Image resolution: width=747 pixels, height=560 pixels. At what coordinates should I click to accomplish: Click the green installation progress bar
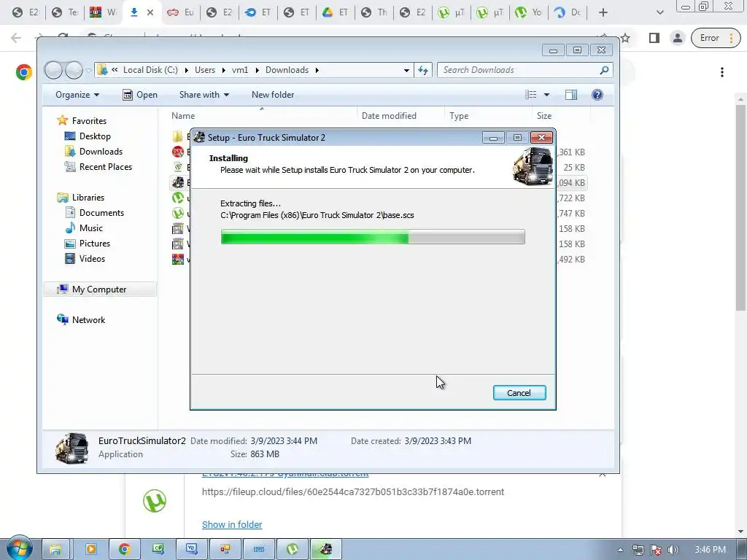click(x=373, y=237)
